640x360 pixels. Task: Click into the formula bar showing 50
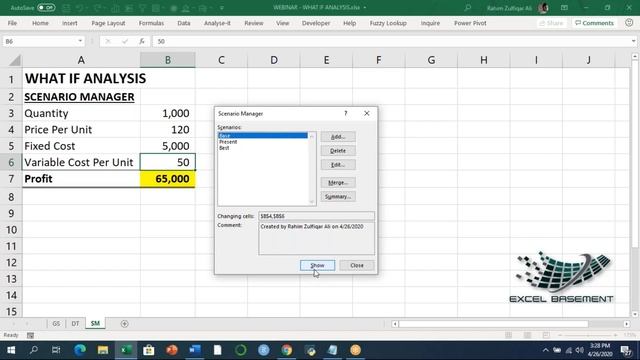click(391, 41)
